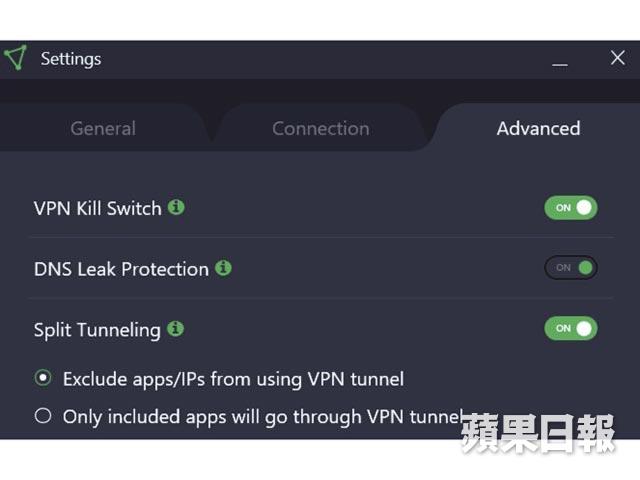
Task: Click the Split Tunneling label text
Action: (97, 330)
